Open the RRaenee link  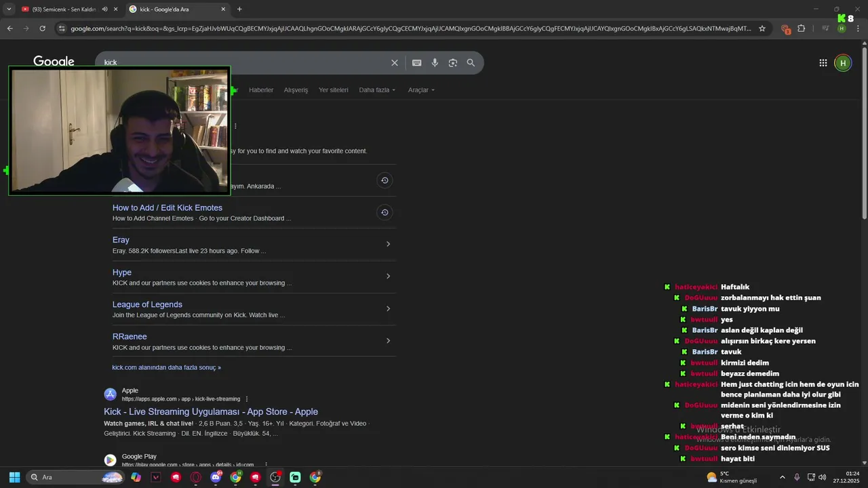click(x=130, y=337)
